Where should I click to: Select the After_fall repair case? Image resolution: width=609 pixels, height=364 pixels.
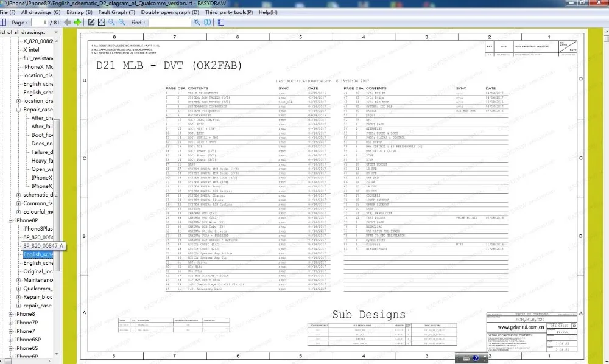point(42,127)
